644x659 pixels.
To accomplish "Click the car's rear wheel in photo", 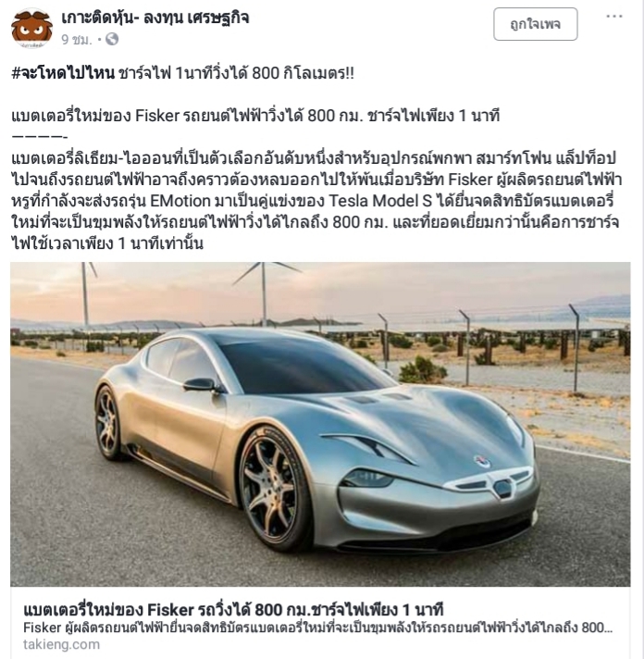I will click(x=108, y=422).
